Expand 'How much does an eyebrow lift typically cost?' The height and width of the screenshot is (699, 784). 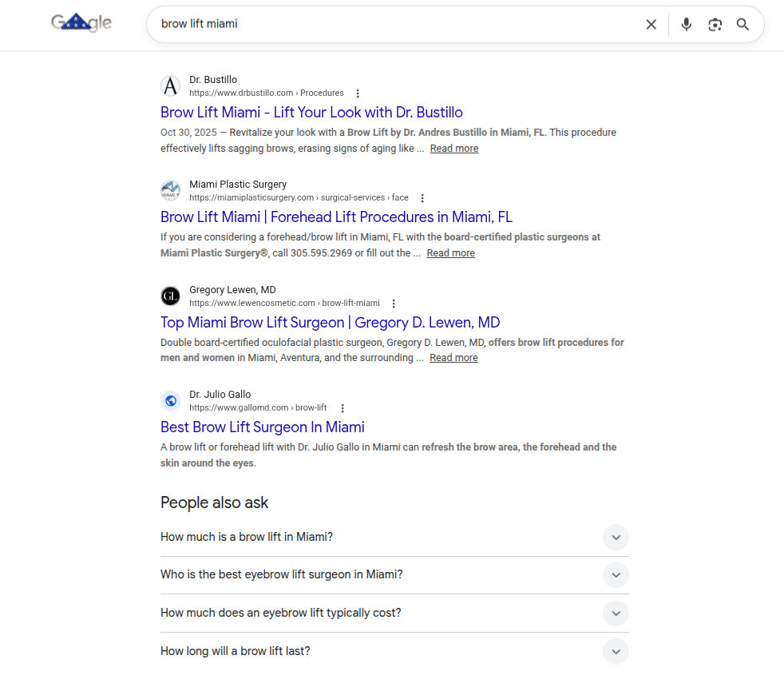point(394,613)
